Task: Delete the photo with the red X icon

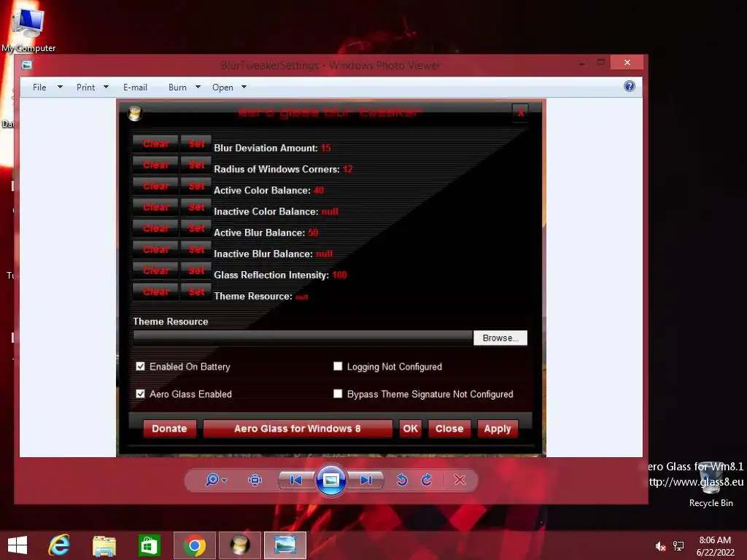Action: pyautogui.click(x=460, y=480)
